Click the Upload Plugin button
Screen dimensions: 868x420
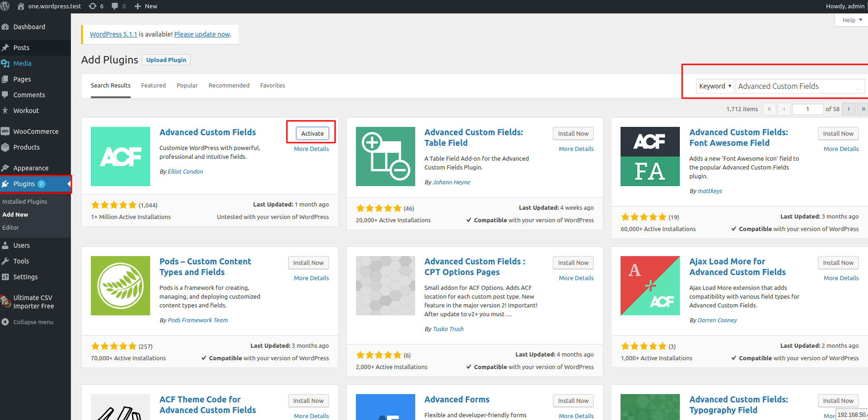point(166,60)
